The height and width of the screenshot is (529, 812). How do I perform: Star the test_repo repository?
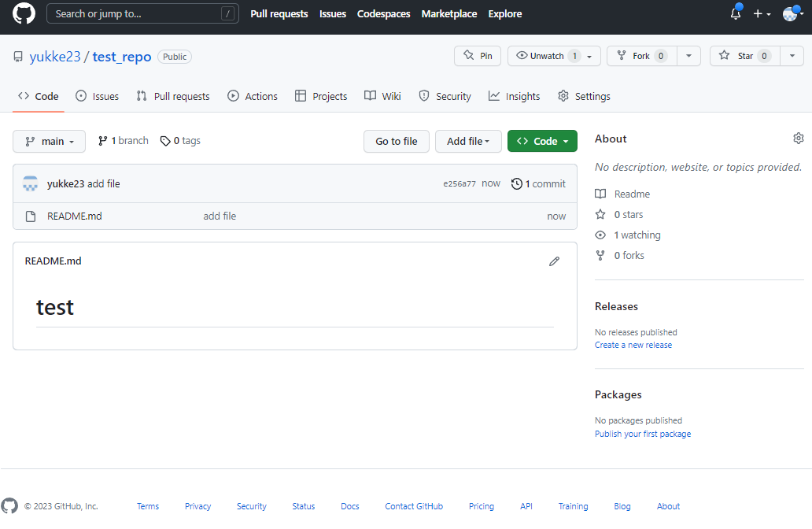[x=744, y=56]
